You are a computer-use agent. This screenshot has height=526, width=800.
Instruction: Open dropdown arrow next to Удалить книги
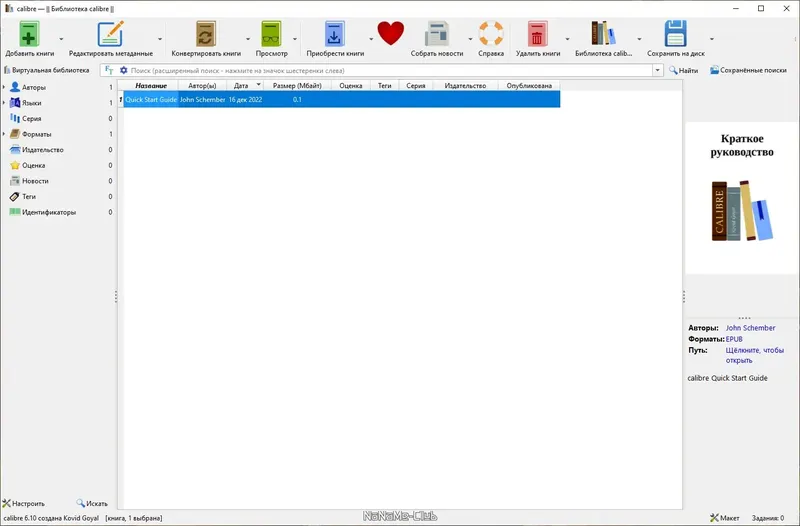567,39
